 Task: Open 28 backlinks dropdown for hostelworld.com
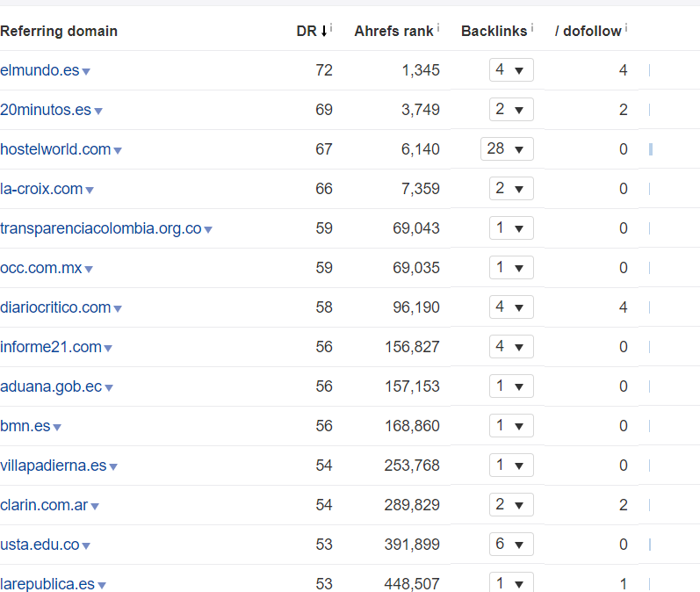point(507,149)
